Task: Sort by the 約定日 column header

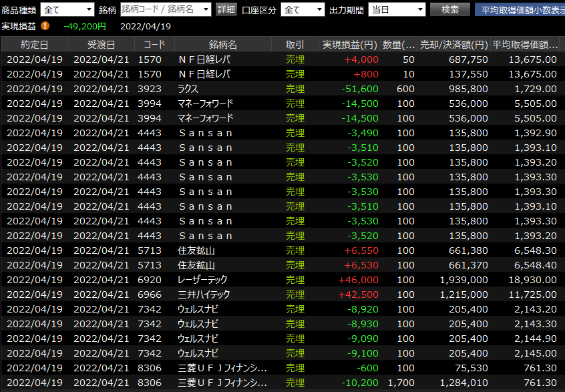Action: (35, 45)
